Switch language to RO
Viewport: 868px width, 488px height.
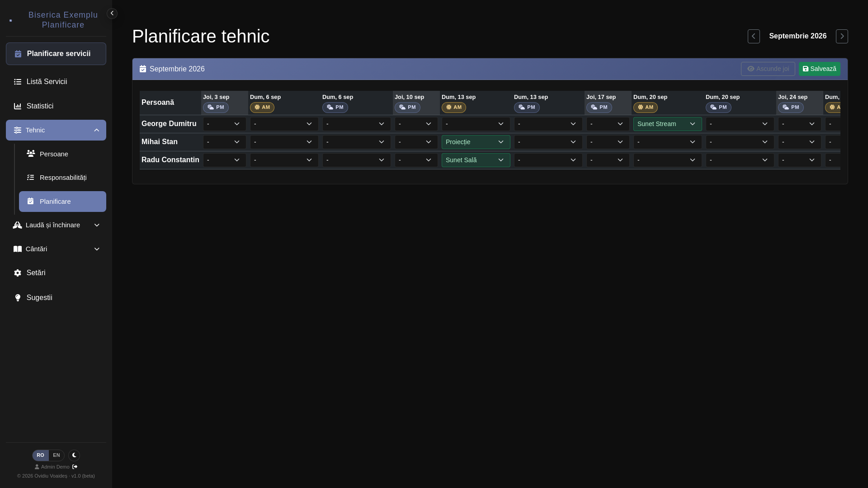tap(40, 455)
